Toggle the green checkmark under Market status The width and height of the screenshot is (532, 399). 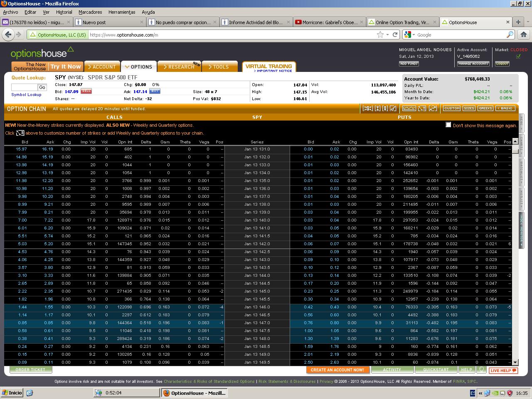[x=518, y=57]
